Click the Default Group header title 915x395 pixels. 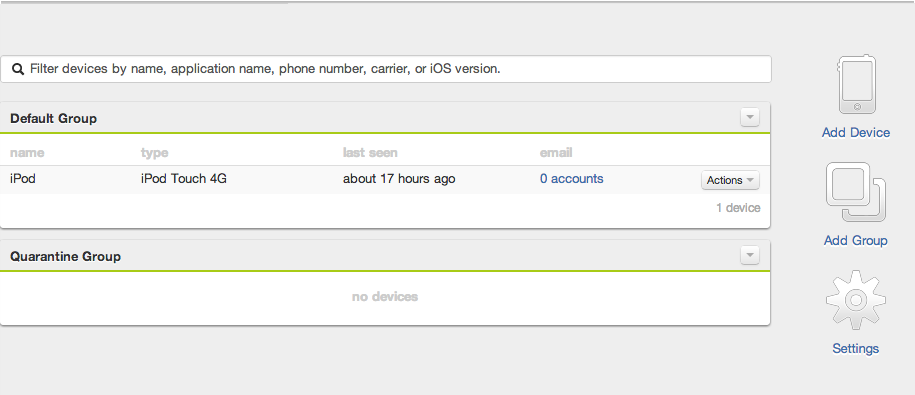tap(53, 118)
